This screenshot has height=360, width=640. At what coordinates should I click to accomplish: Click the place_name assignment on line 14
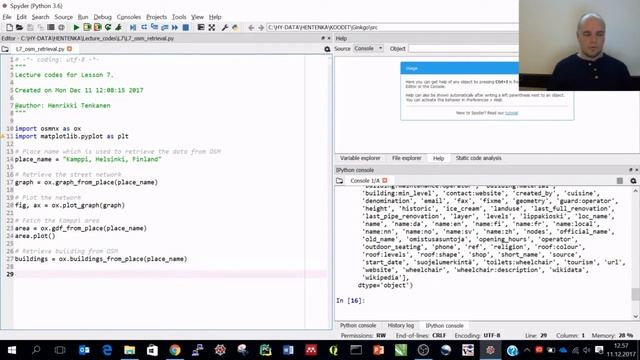pyautogui.click(x=88, y=159)
